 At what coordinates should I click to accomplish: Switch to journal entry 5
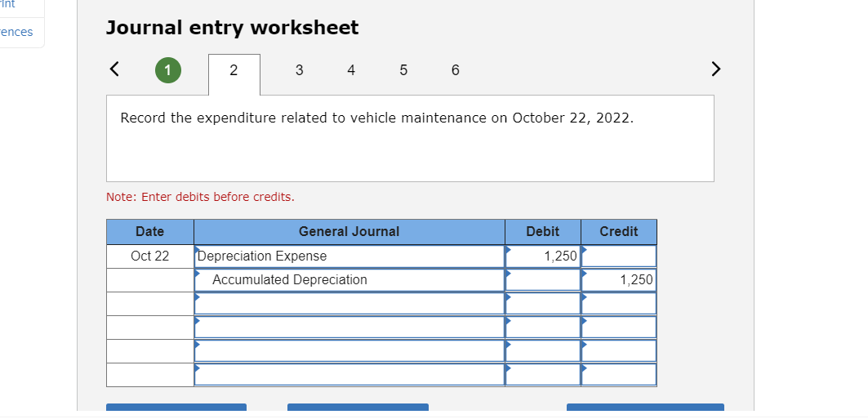coord(403,70)
